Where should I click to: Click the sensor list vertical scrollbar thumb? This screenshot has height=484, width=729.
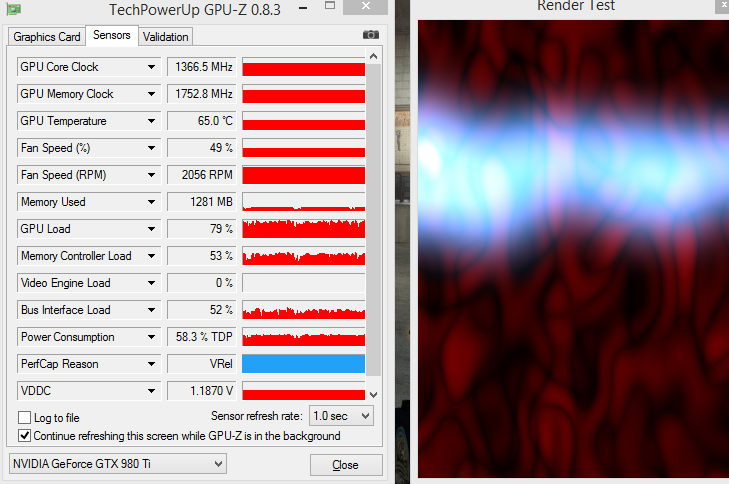[373, 219]
